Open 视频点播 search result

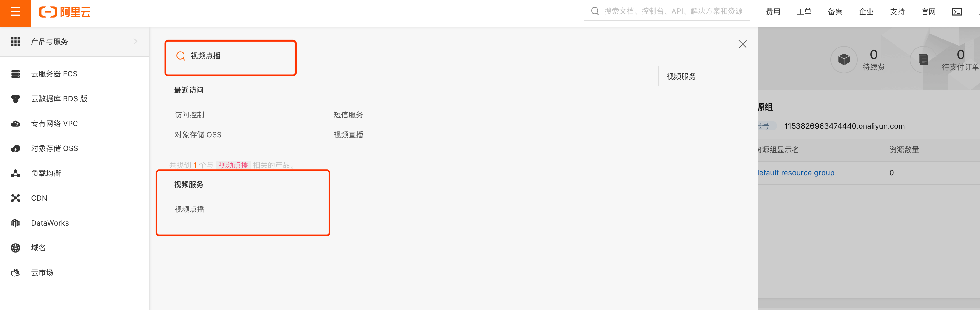coord(189,209)
